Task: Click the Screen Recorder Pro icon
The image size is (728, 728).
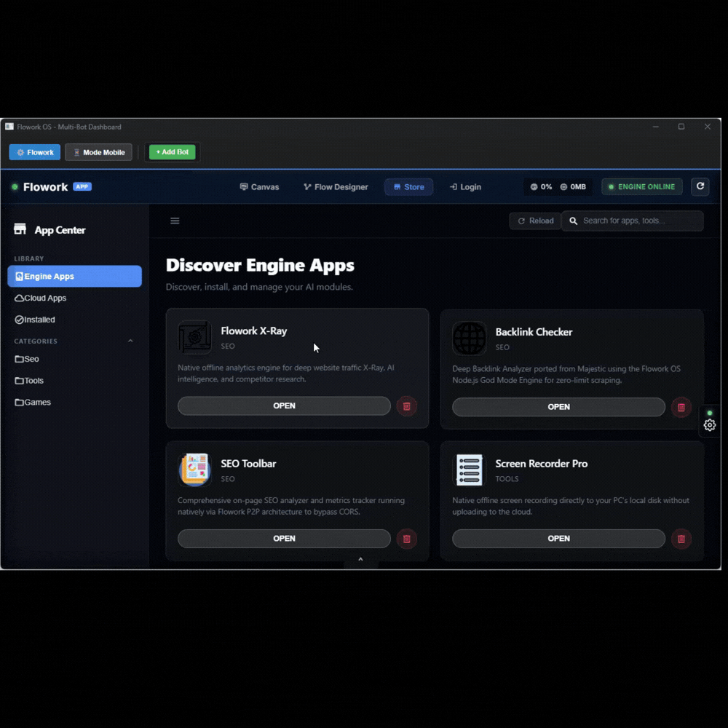Action: (470, 470)
